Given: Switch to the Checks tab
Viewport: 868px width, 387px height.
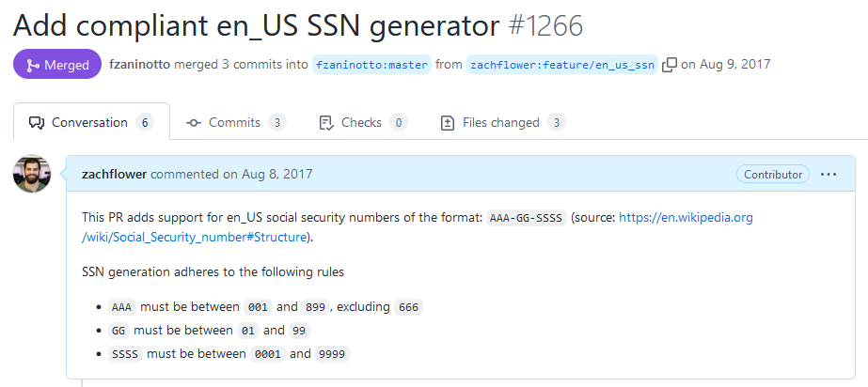Looking at the screenshot, I should point(361,123).
